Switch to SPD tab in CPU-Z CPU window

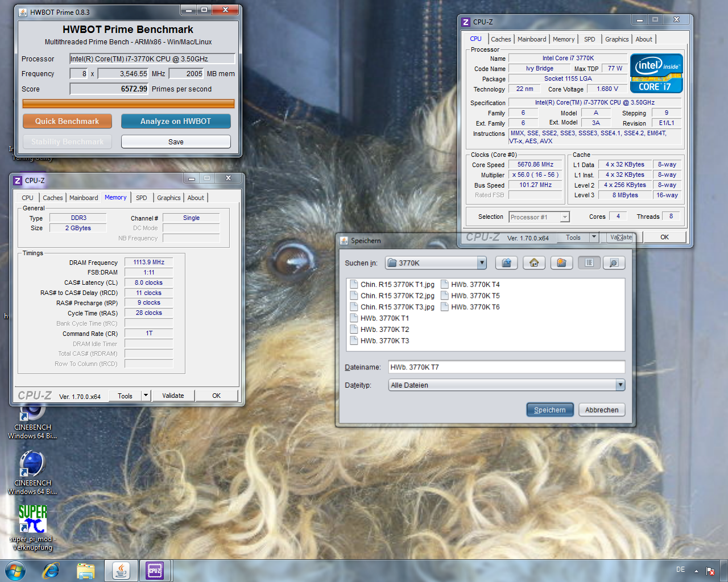(589, 39)
